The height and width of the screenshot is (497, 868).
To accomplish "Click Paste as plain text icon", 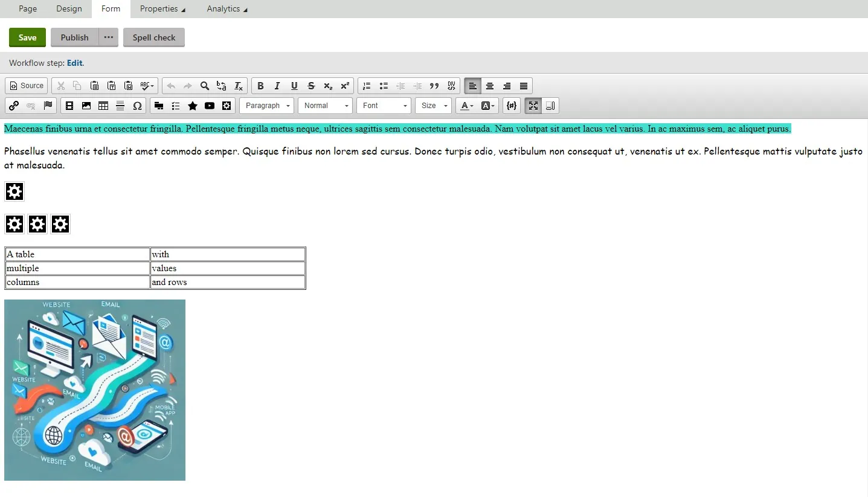I will point(111,86).
